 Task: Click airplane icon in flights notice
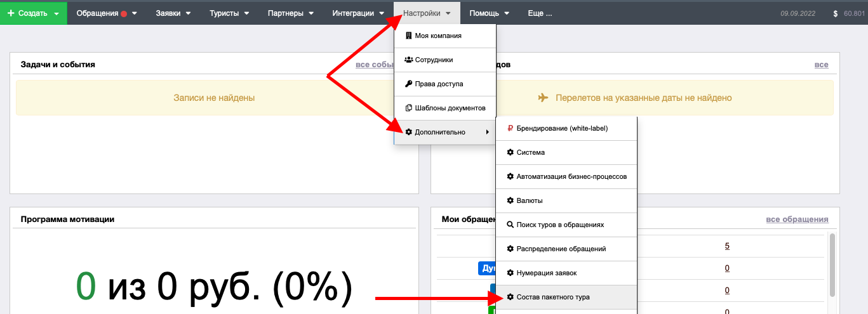[543, 98]
